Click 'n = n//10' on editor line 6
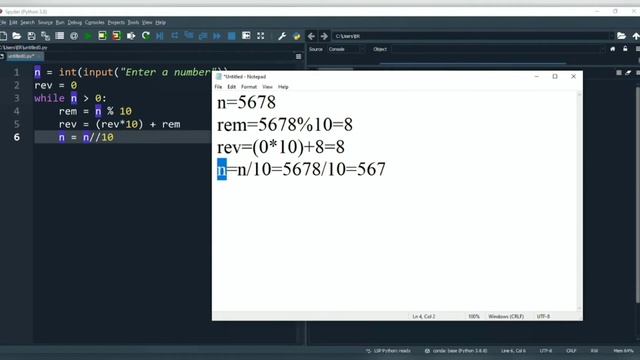The width and height of the screenshot is (640, 360). [86, 137]
